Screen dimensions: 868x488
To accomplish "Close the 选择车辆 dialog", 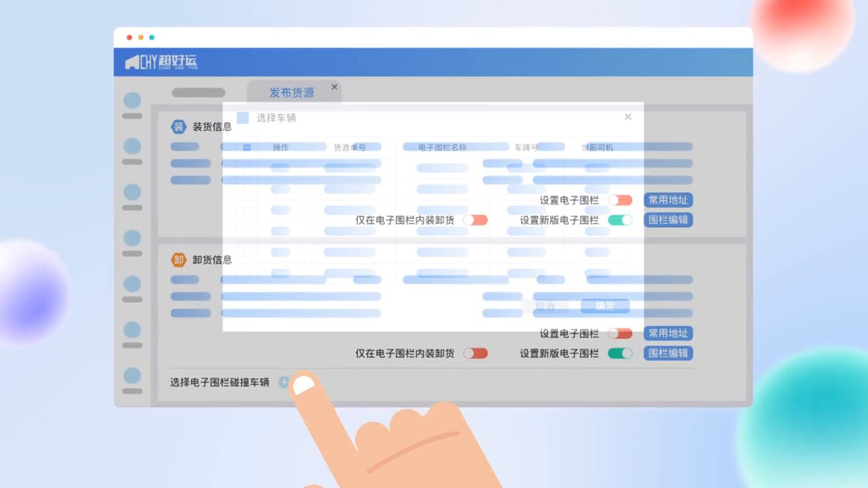I will [628, 117].
